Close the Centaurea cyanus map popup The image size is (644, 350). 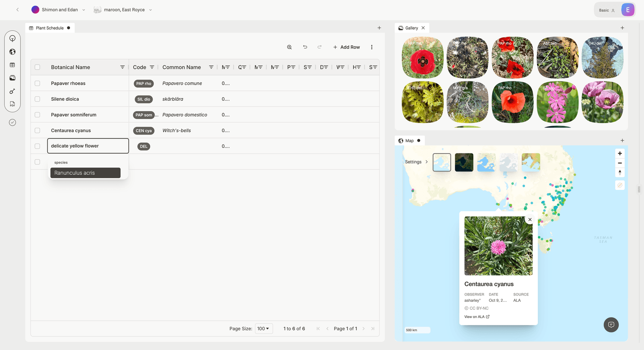click(x=530, y=220)
